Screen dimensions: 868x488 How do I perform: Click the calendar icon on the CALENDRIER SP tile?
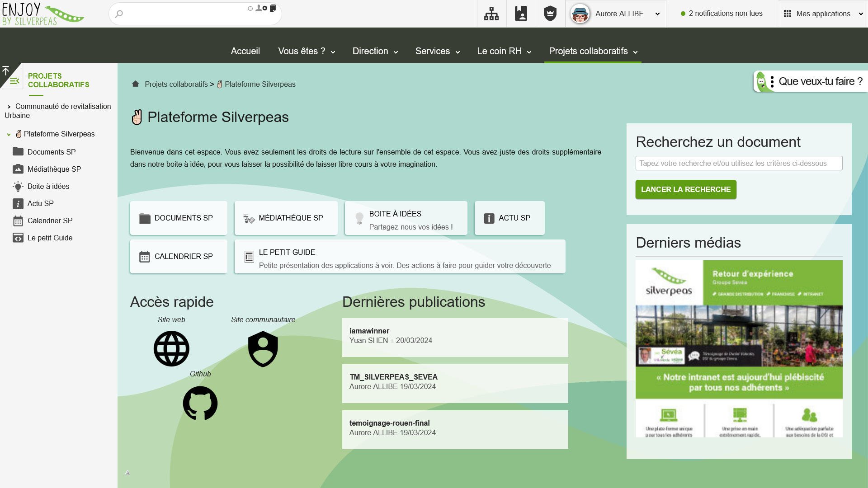coord(145,257)
